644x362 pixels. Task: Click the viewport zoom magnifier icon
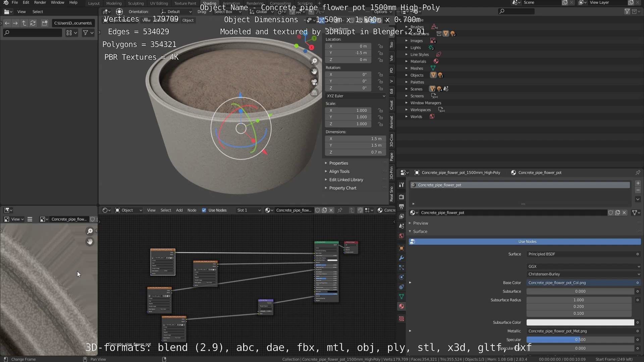click(314, 61)
